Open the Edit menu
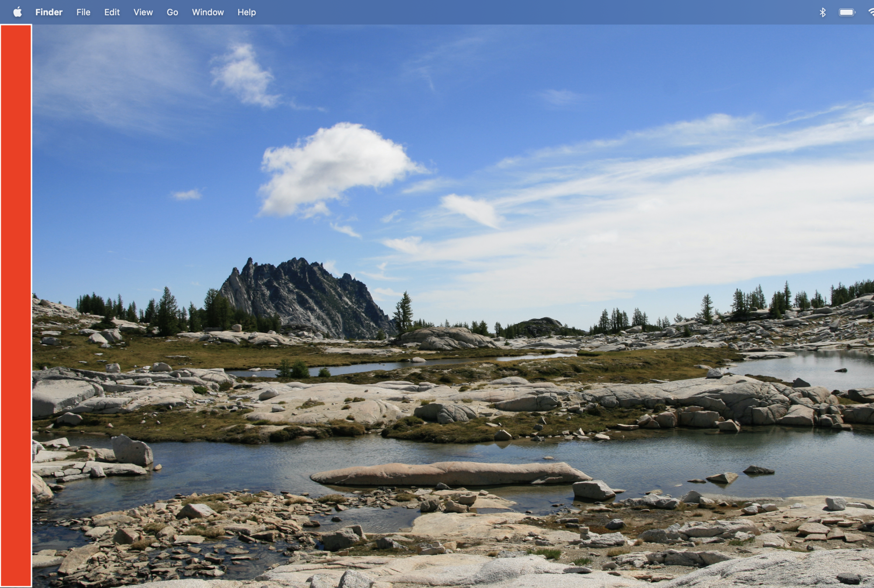Viewport: 874px width, 588px height. [112, 12]
